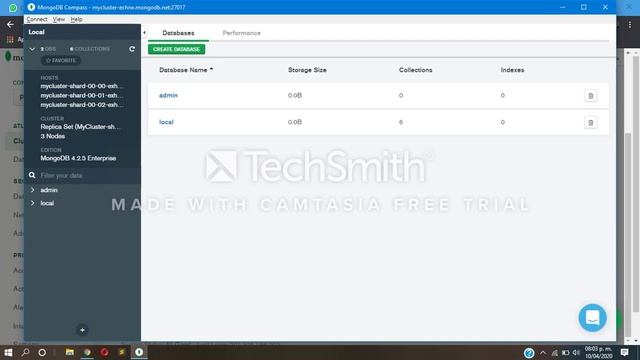The image size is (640, 360).
Task: Open volume control in system tray
Action: pyautogui.click(x=576, y=353)
